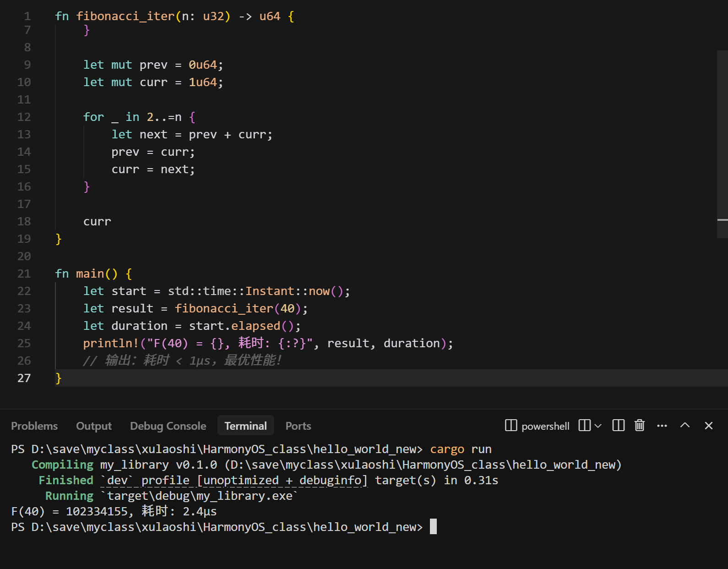Click the 'curr = next;' statement

153,170
